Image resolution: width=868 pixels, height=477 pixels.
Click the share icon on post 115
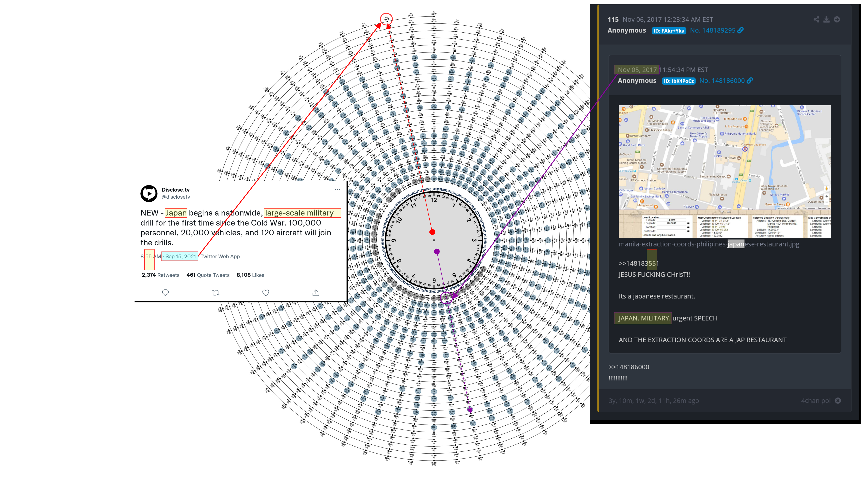click(816, 20)
